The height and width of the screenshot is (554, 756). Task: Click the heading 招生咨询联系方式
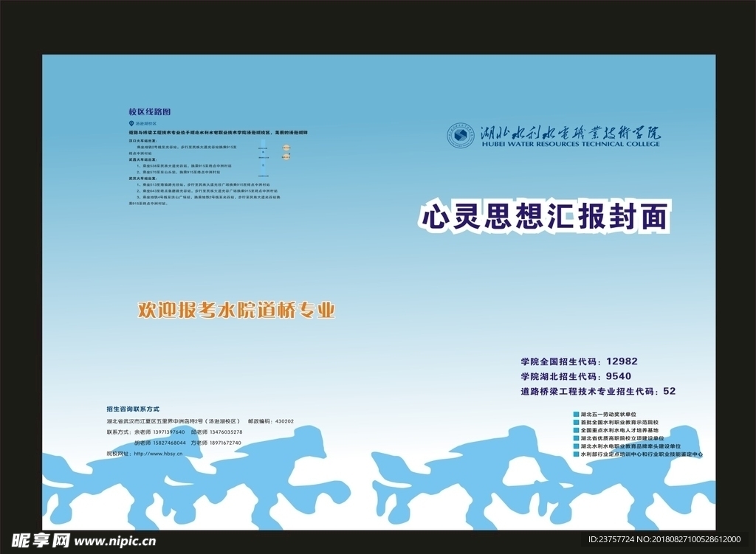coord(133,409)
